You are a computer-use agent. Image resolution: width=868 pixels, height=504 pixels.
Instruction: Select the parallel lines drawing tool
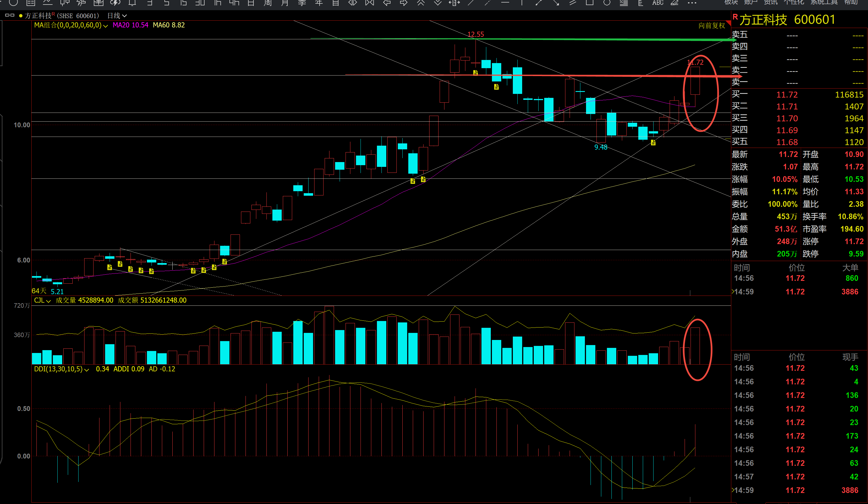[x=572, y=3]
